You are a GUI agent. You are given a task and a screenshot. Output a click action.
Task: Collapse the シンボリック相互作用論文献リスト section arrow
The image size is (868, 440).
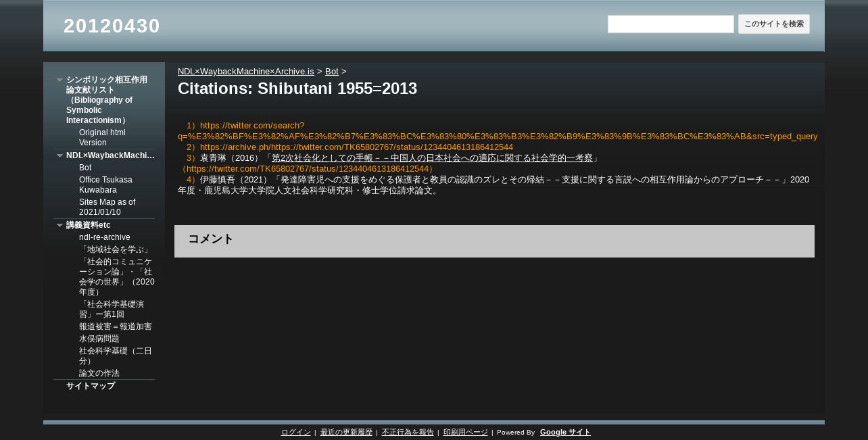tap(59, 80)
